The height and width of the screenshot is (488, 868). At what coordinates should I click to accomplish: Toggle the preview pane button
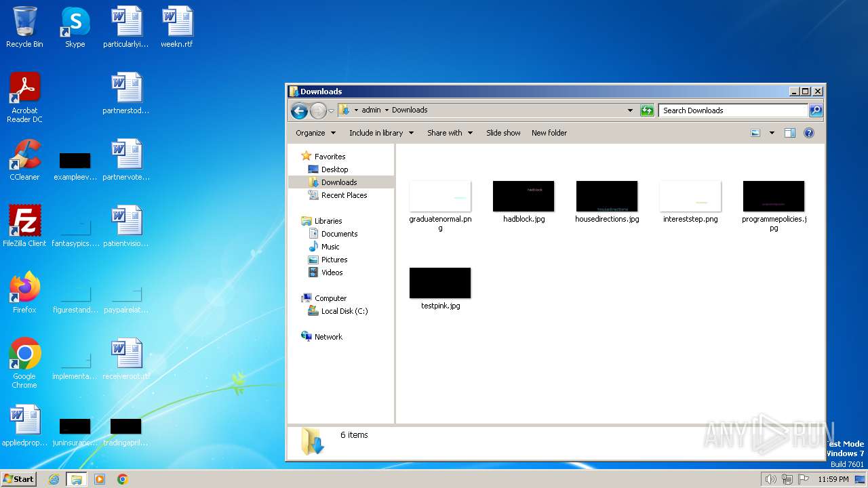point(789,133)
